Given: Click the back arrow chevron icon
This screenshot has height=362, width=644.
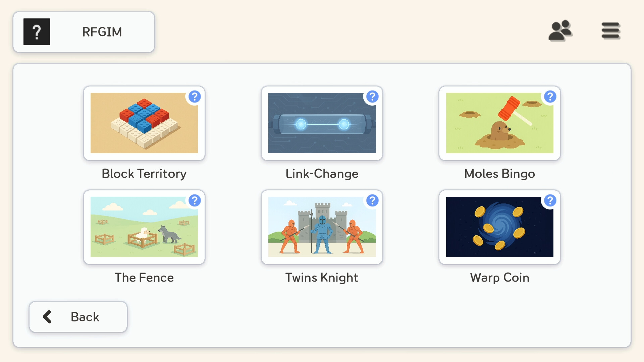Looking at the screenshot, I should [x=47, y=316].
